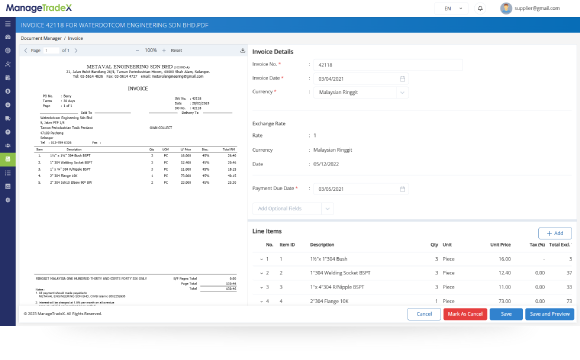Click the INVOICE heading in PDF preview

138,89
